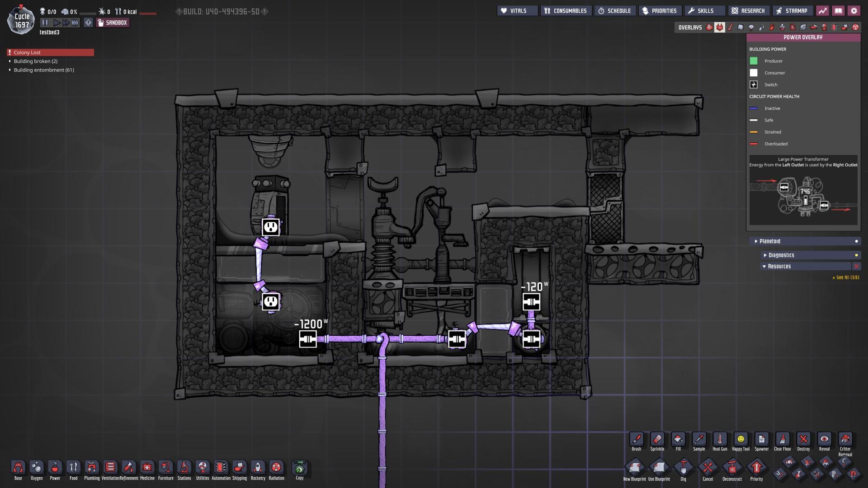The height and width of the screenshot is (488, 868).
Task: Click the See All resources link
Action: click(845, 277)
